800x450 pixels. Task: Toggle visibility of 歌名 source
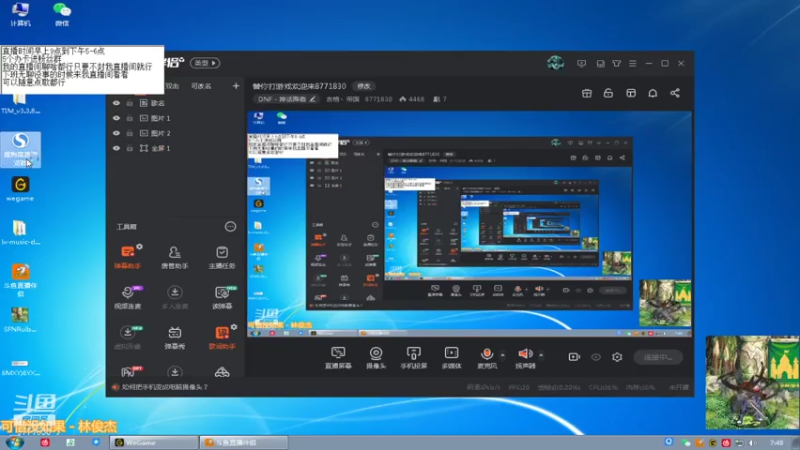(116, 103)
